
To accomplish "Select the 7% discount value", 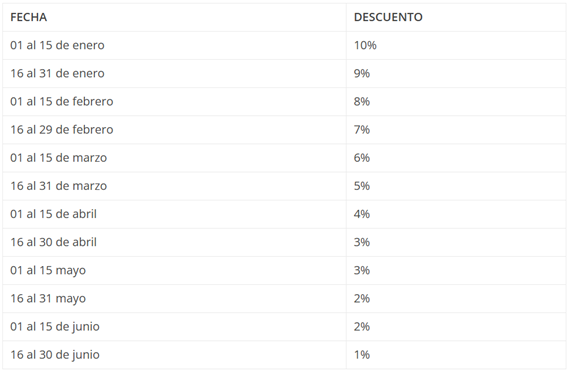I will [x=362, y=130].
